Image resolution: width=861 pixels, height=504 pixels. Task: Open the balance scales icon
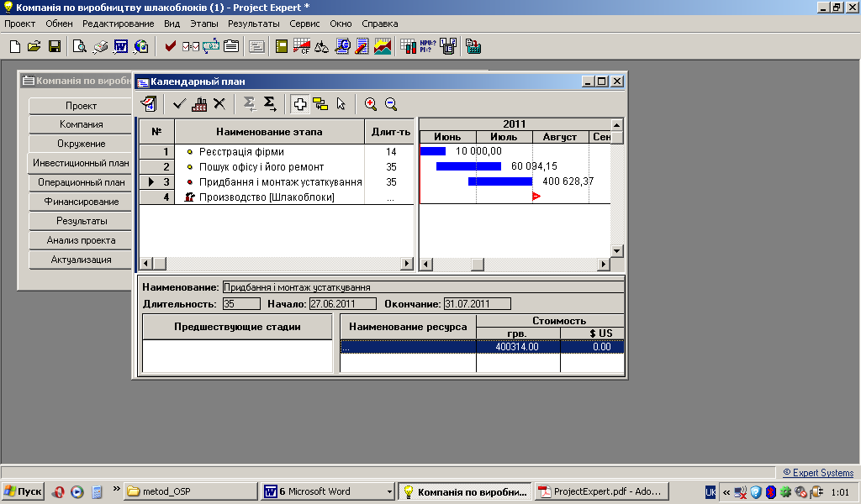click(322, 46)
